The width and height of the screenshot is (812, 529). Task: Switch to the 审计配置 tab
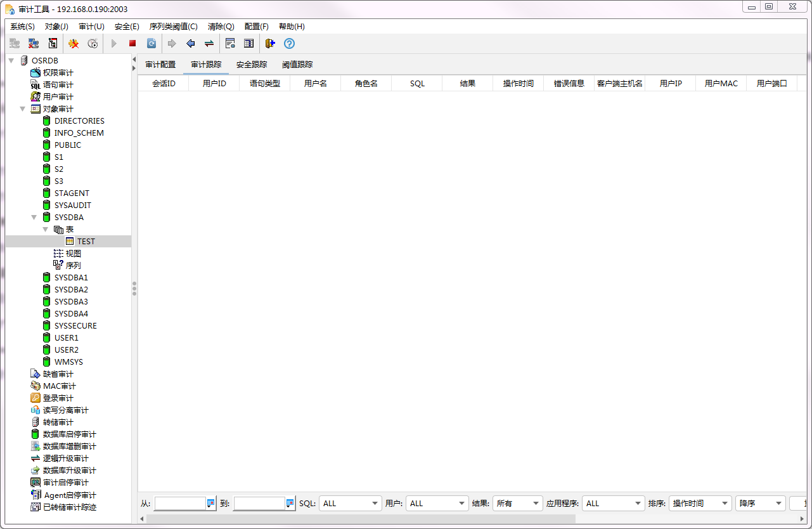[160, 65]
